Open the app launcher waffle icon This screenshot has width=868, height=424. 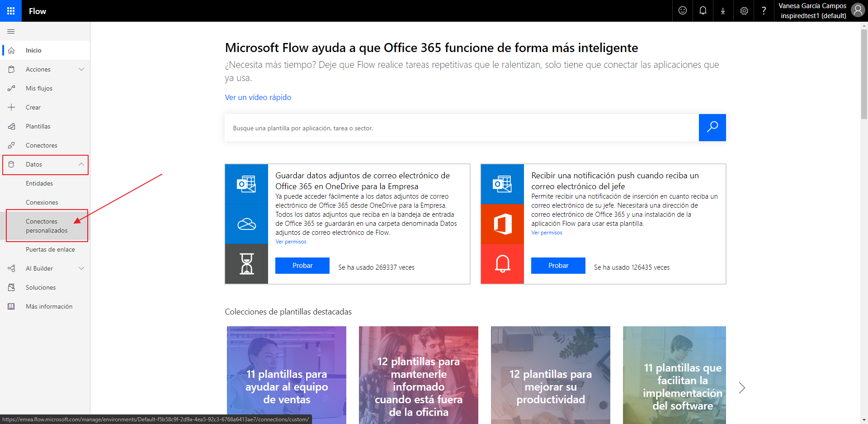[11, 11]
